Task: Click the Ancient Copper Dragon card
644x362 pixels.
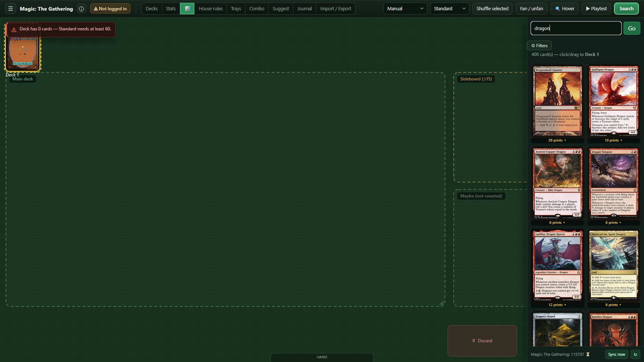Action: click(557, 184)
